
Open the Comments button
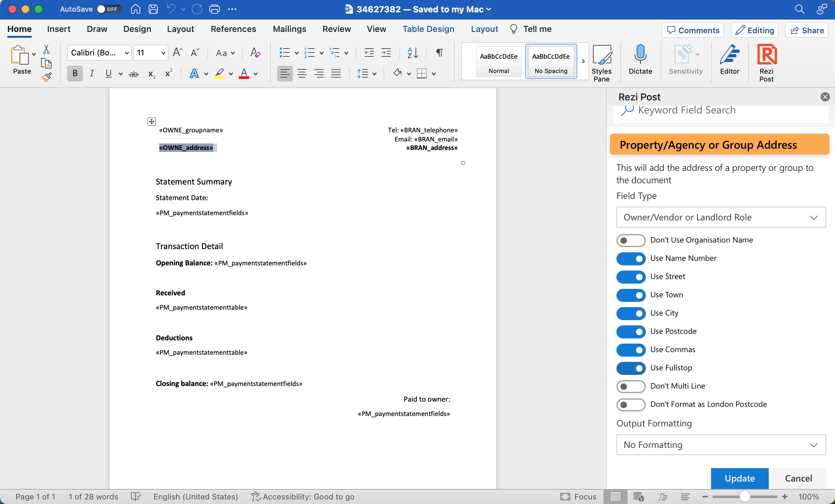click(693, 30)
